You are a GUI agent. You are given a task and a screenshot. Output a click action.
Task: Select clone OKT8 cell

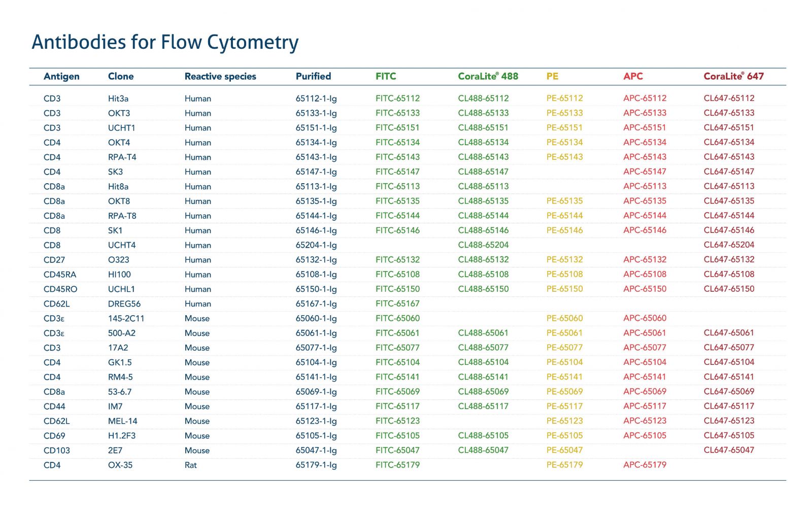119,201
